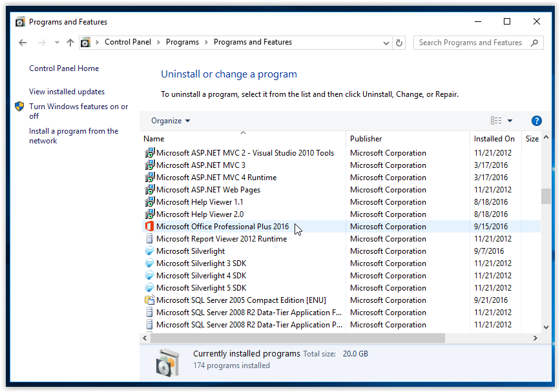Click the Office Professional Plus 2016 icon
This screenshot has height=392, width=560.
click(150, 226)
